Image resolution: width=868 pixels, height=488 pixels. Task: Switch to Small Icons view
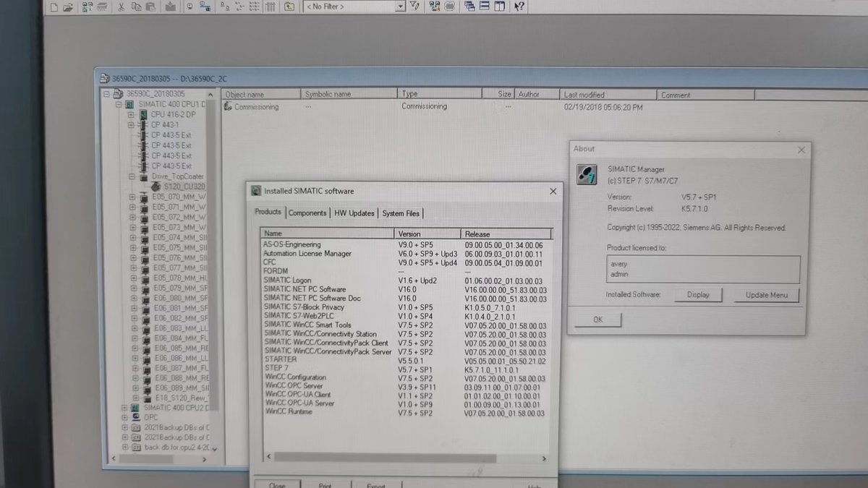click(x=239, y=7)
